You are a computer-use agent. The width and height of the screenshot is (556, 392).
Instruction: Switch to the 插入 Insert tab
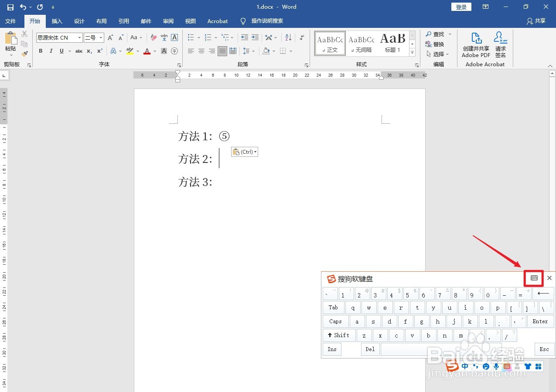(57, 21)
